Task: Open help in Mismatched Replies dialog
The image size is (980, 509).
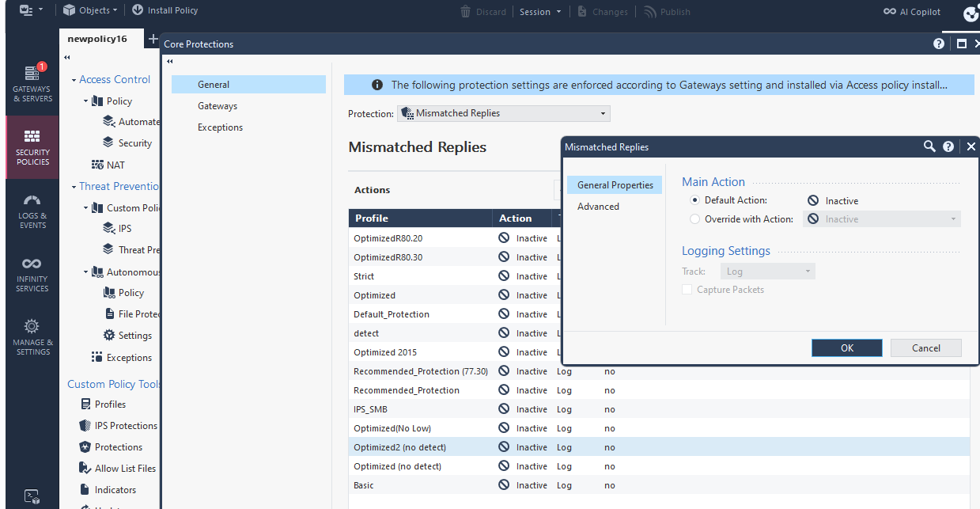Action: coord(948,146)
